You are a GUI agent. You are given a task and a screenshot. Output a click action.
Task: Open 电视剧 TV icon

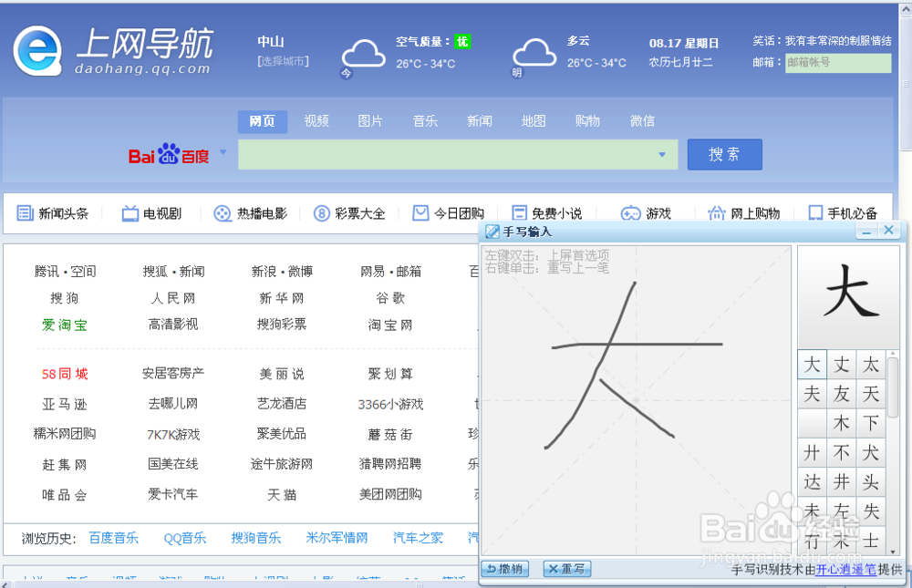point(130,213)
